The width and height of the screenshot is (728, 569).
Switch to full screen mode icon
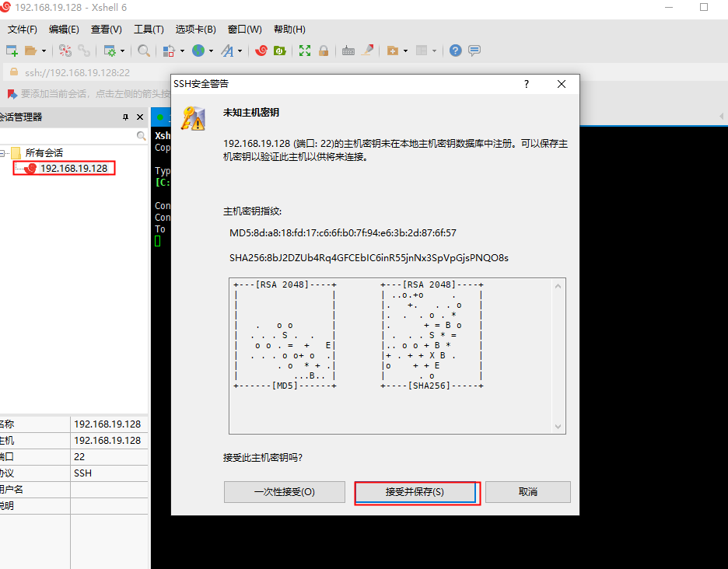[306, 51]
